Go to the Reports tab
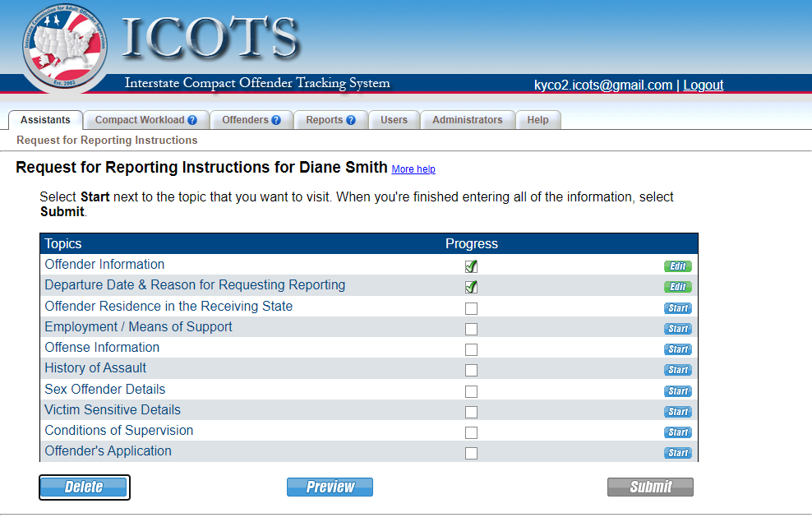The height and width of the screenshot is (522, 812). (331, 120)
